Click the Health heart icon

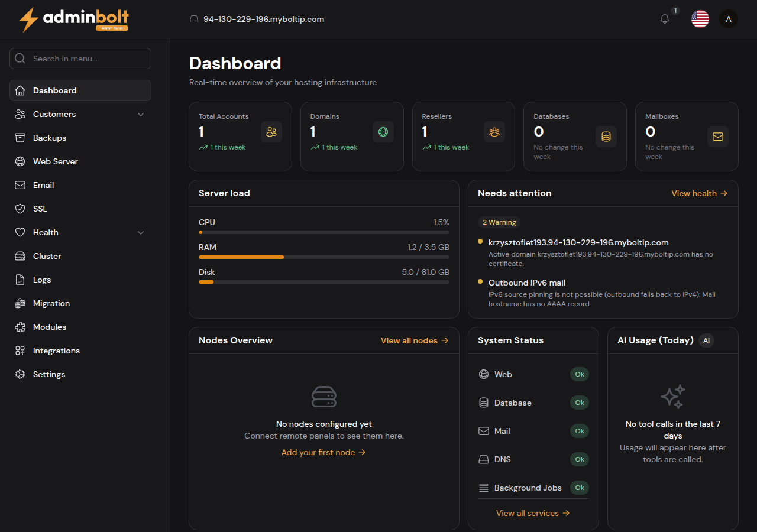point(20,232)
